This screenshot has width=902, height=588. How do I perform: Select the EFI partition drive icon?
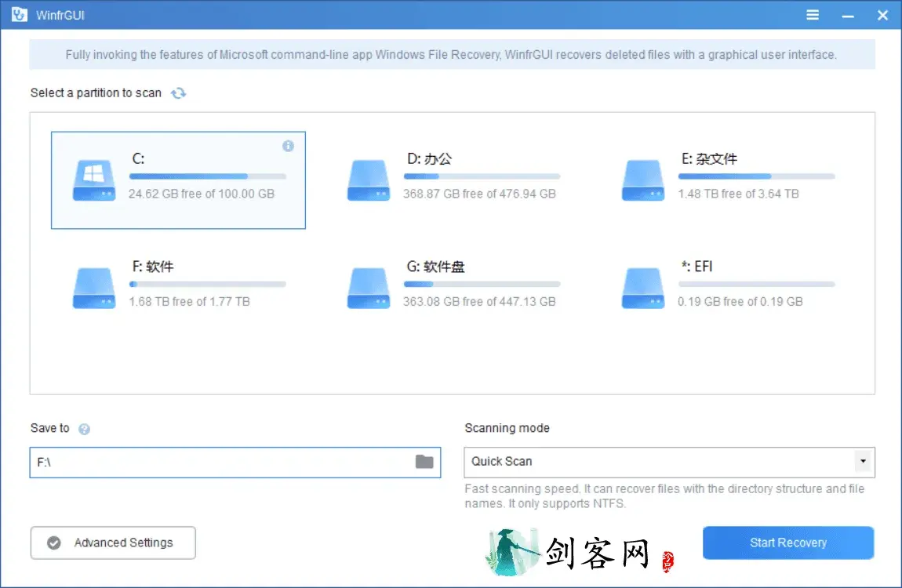tap(642, 288)
